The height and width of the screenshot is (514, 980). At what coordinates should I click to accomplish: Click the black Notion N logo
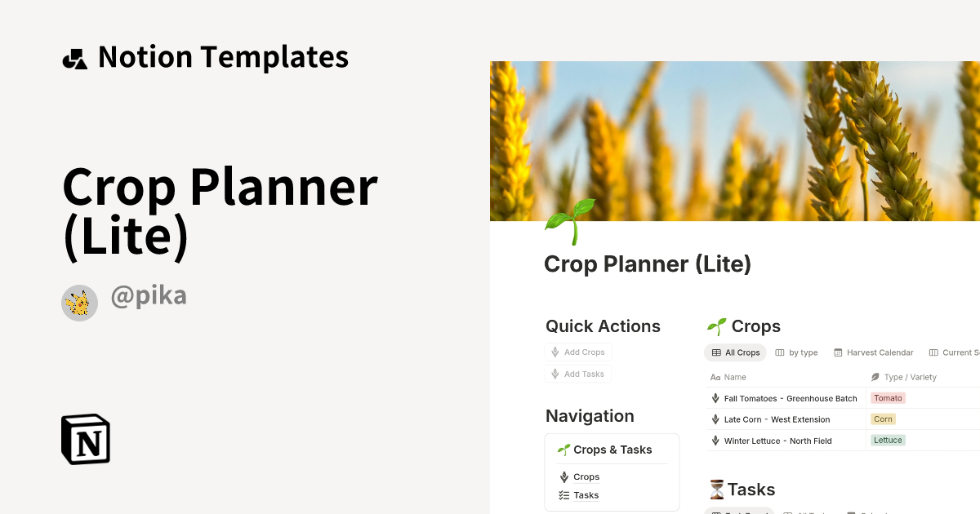tap(85, 440)
